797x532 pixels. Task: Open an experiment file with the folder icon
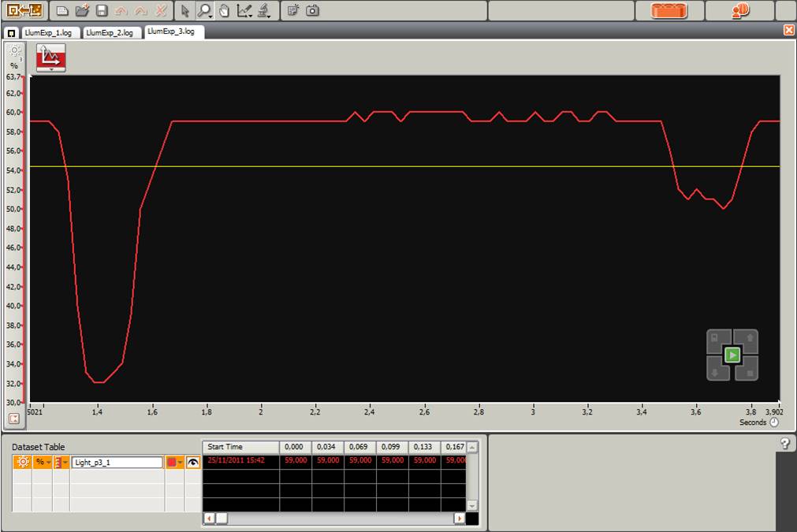(x=82, y=10)
